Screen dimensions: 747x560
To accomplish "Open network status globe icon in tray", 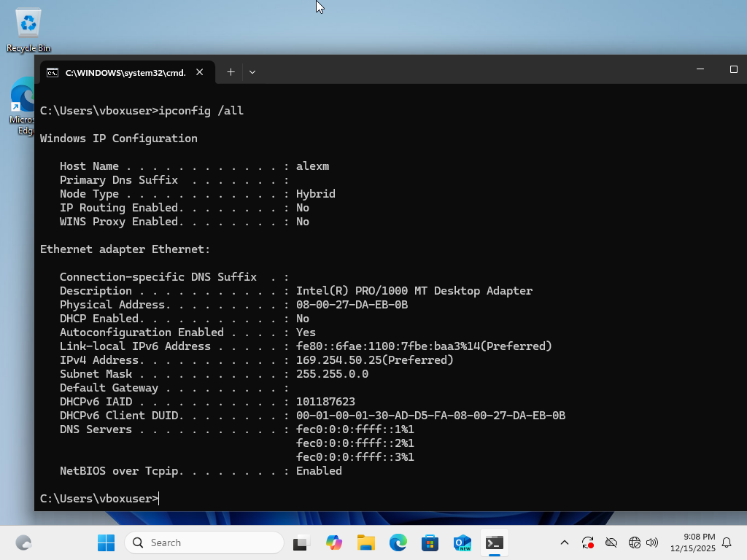I will coord(635,542).
